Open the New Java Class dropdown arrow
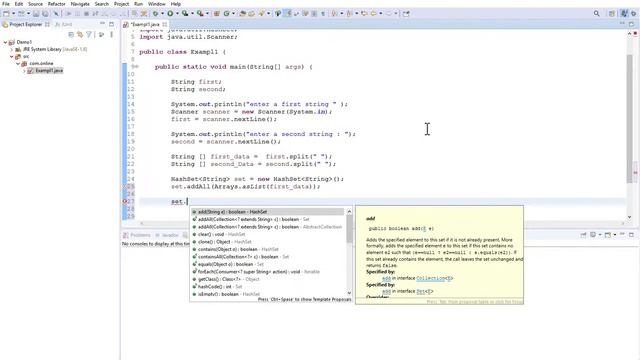 point(233,13)
